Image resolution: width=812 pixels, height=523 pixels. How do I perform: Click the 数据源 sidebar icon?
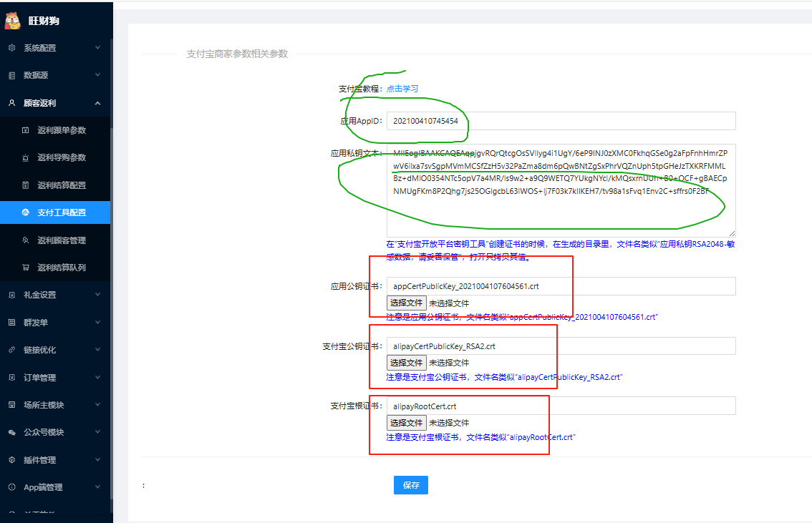pyautogui.click(x=11, y=75)
